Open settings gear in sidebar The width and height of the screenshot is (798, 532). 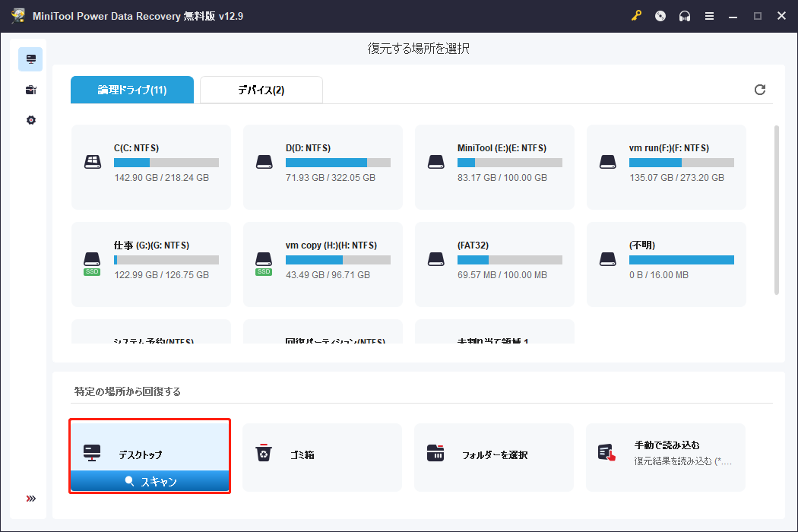pyautogui.click(x=30, y=120)
